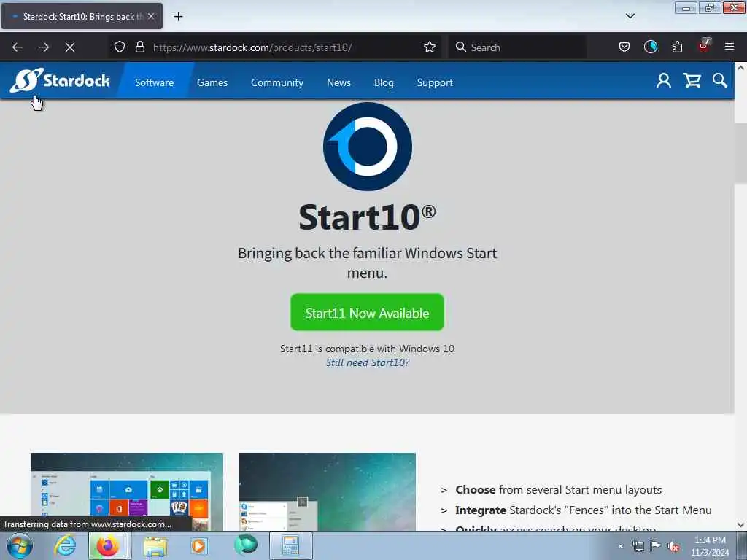
Task: Click the page scrollbar down arrow
Action: click(741, 525)
